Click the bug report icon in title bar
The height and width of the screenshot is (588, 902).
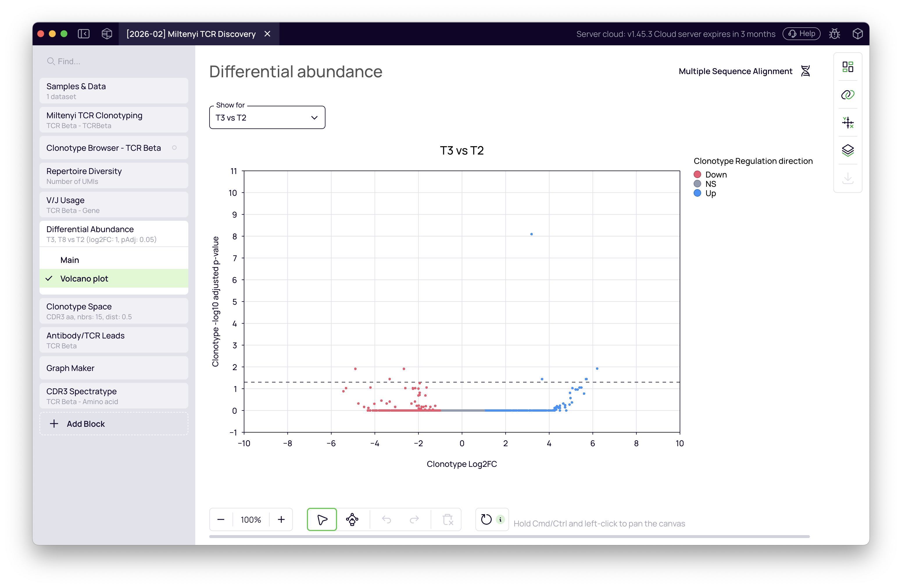pos(835,34)
